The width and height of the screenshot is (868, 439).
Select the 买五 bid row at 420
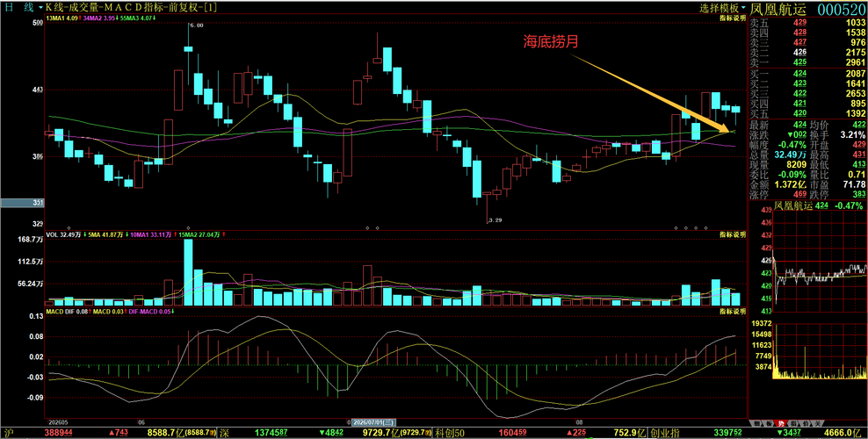click(807, 113)
